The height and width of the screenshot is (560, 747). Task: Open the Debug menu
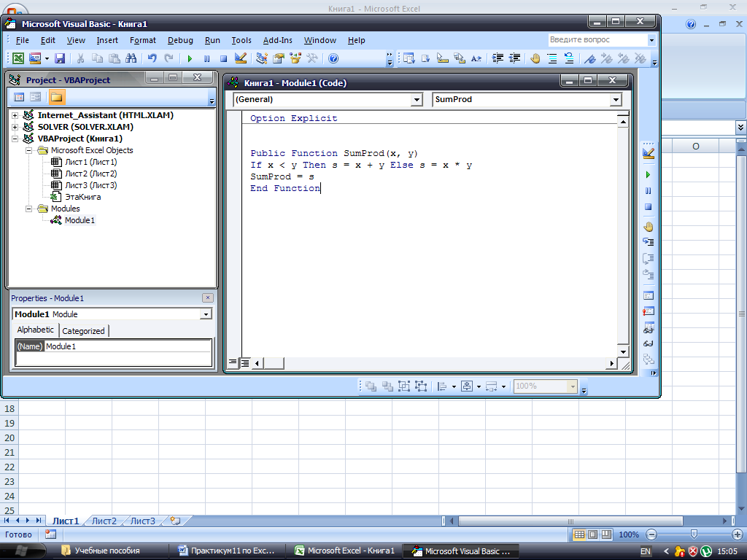[180, 41]
